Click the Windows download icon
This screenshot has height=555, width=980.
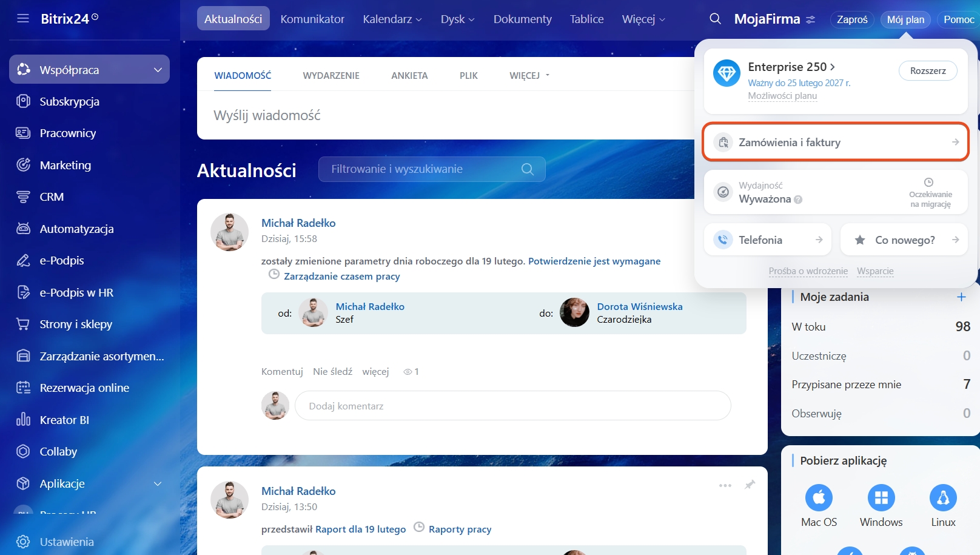point(881,498)
